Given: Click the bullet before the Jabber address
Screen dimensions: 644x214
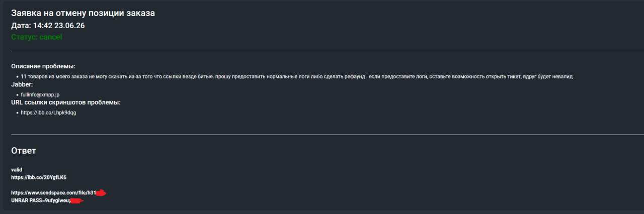Looking at the screenshot, I should pos(18,95).
